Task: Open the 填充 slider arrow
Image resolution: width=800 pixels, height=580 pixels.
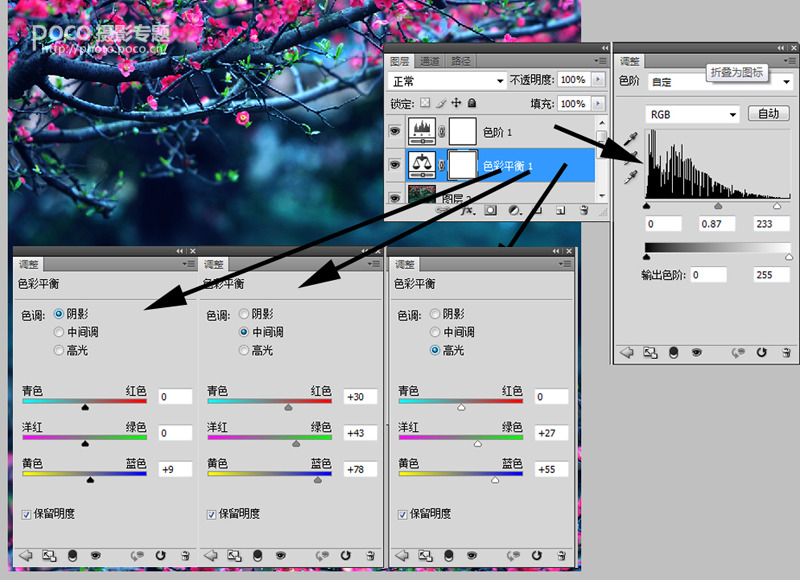Action: pos(598,104)
